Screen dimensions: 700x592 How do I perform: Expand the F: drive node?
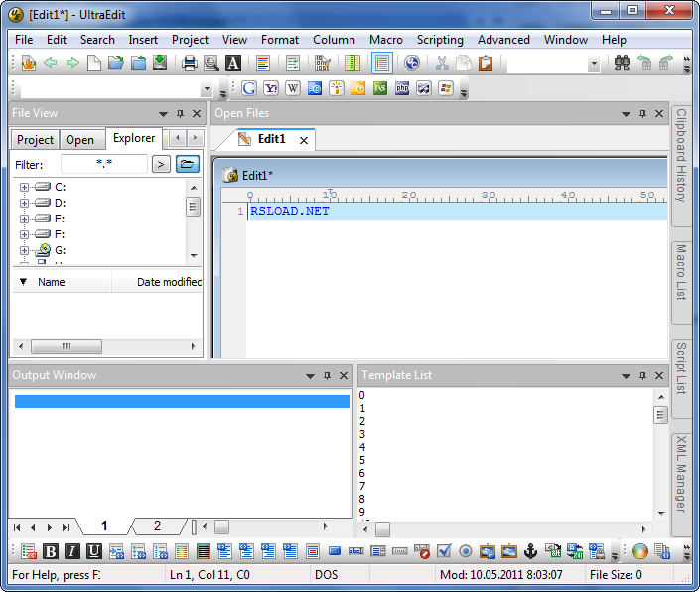(x=24, y=234)
